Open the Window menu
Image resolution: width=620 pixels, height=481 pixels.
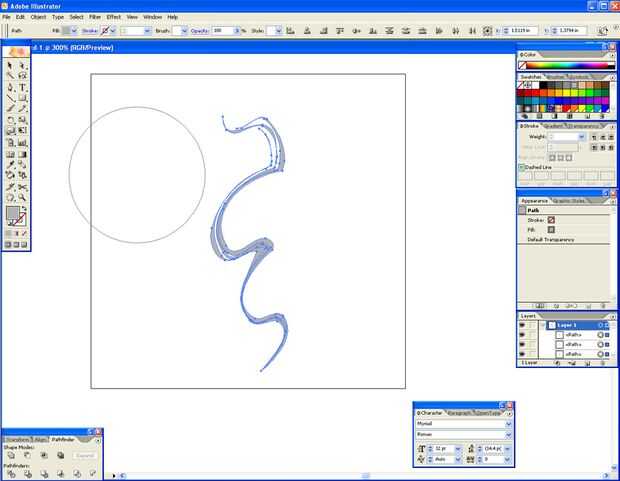[153, 17]
